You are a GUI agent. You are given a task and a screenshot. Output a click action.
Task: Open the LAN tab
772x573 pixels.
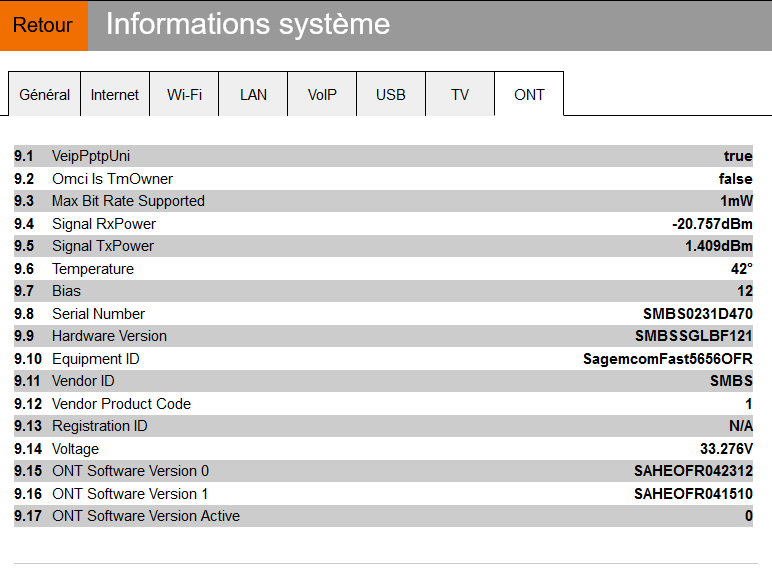point(253,95)
